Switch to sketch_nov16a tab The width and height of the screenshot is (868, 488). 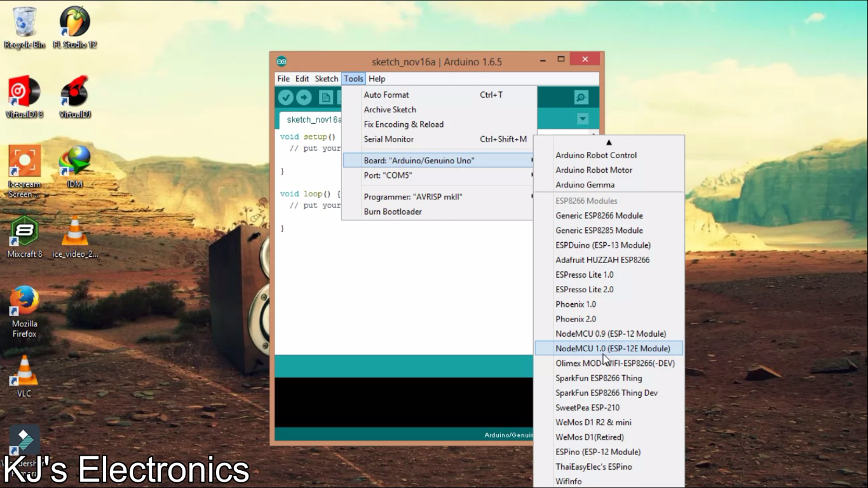[x=311, y=119]
